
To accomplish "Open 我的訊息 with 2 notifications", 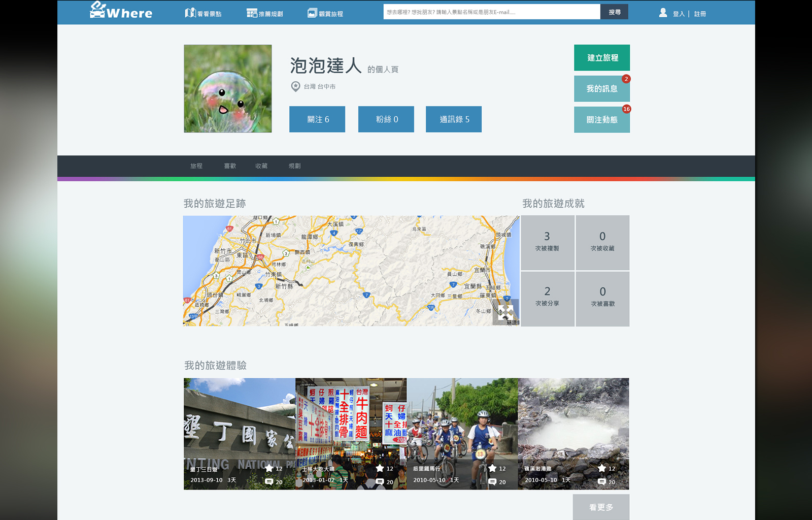I will click(x=601, y=89).
